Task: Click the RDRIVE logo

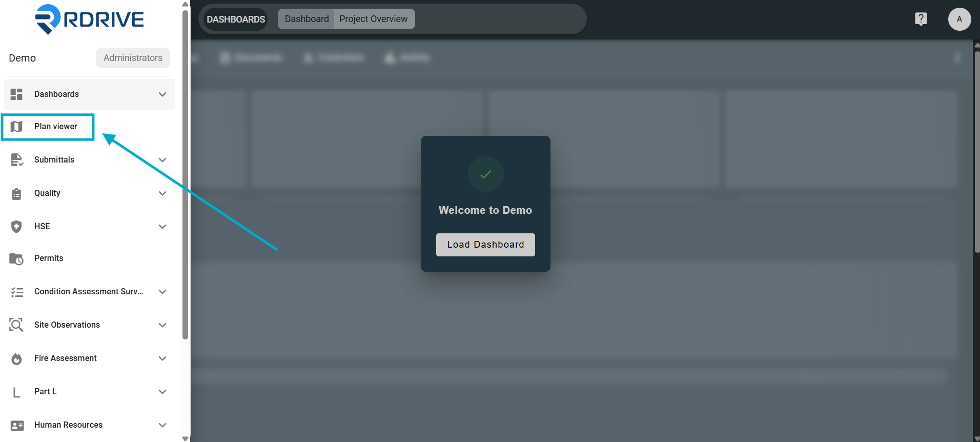Action: [90, 19]
